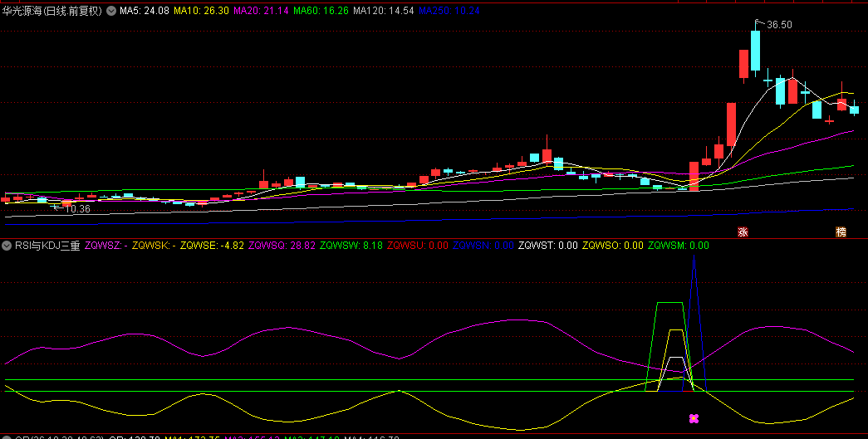Expand the RSI与KDJ三重 indicator panel menu
Viewport: 868px width, 439px height.
point(7,246)
